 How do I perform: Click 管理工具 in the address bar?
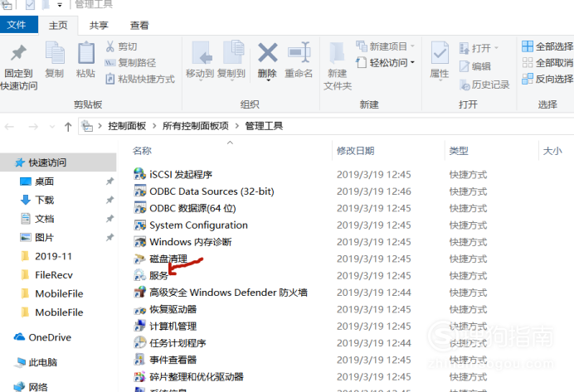click(264, 126)
